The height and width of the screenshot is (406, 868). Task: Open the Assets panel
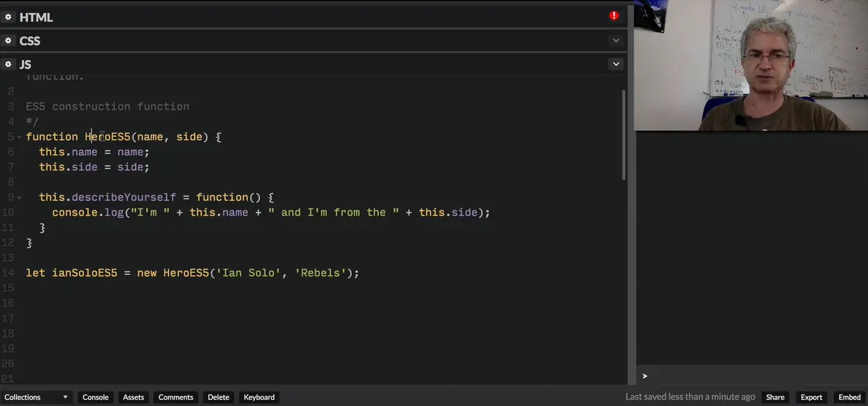(133, 397)
